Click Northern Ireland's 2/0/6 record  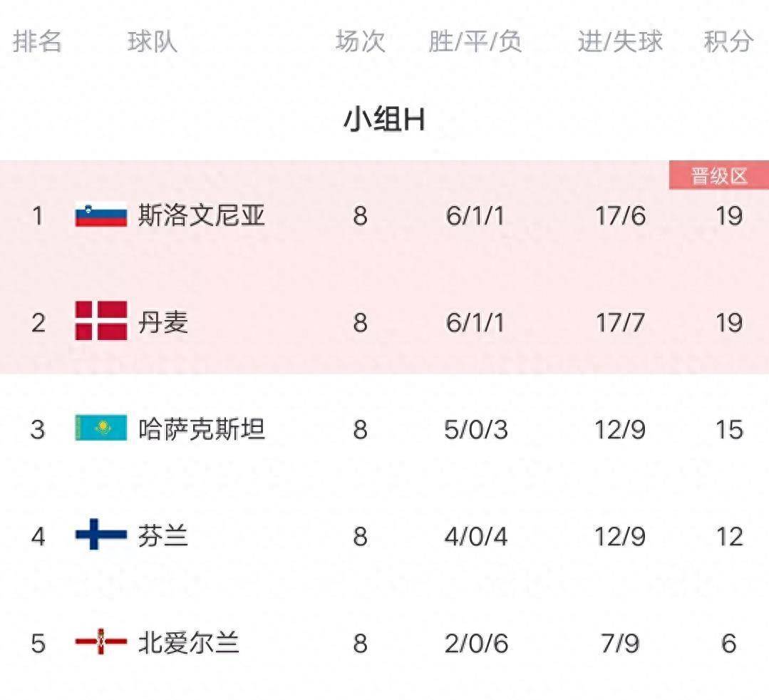(x=476, y=643)
